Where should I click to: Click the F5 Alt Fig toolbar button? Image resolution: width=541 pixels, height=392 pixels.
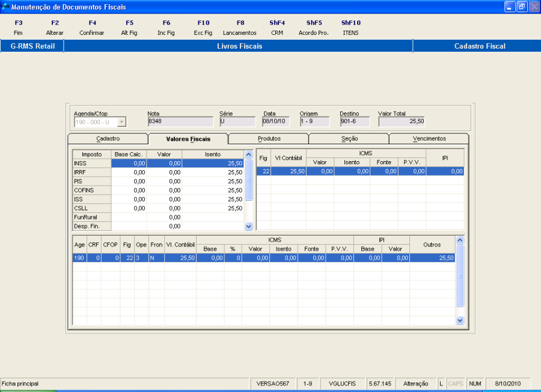pyautogui.click(x=129, y=28)
